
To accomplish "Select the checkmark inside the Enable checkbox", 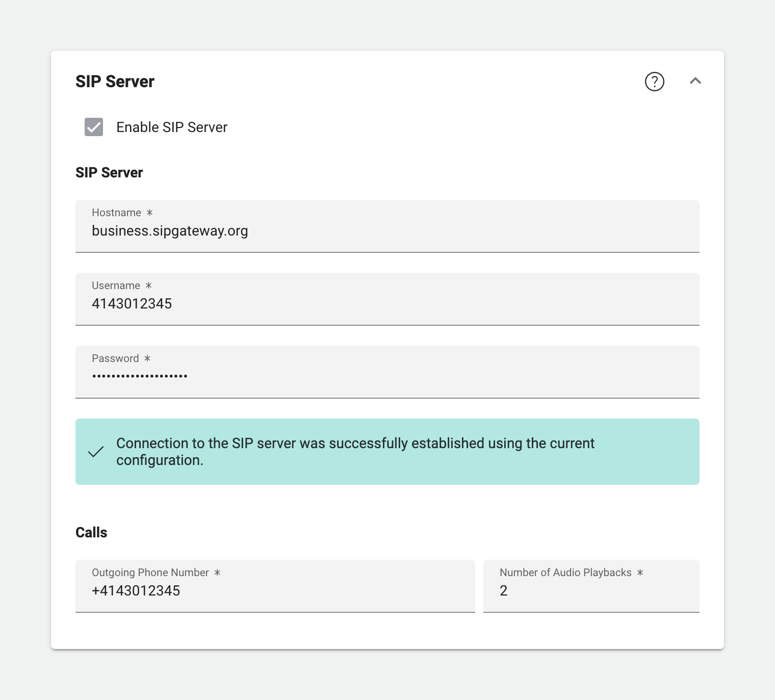I will [93, 127].
